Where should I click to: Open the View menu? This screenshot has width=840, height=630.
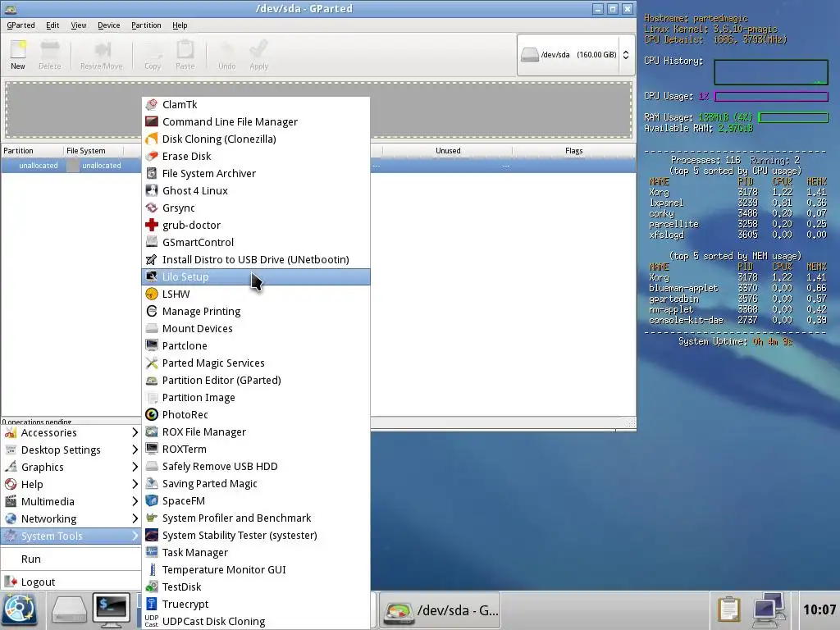79,25
